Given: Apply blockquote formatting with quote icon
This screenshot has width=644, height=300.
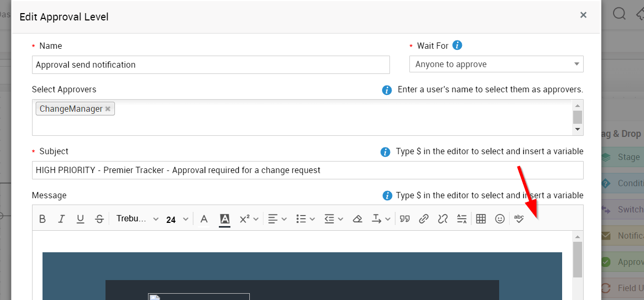Looking at the screenshot, I should (x=405, y=219).
